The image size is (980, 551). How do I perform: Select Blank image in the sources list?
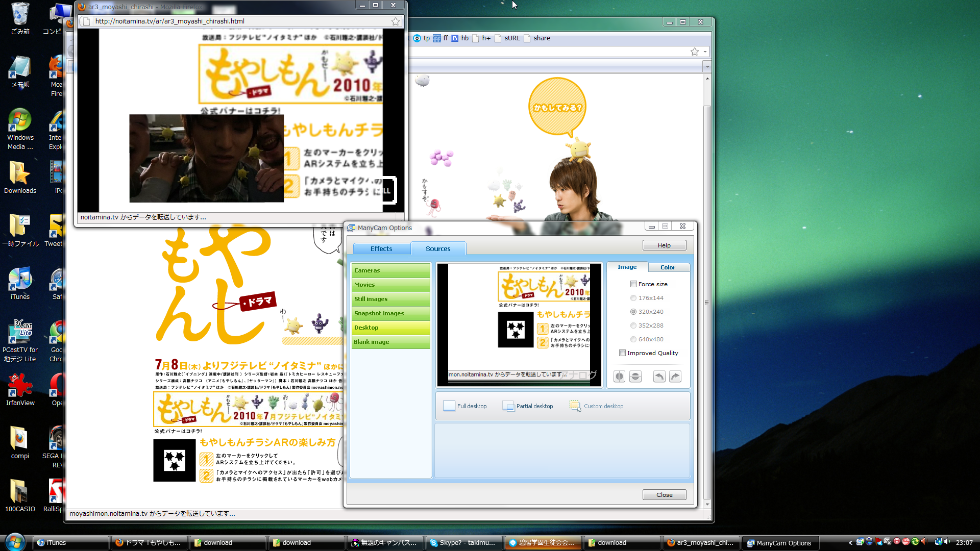point(390,342)
